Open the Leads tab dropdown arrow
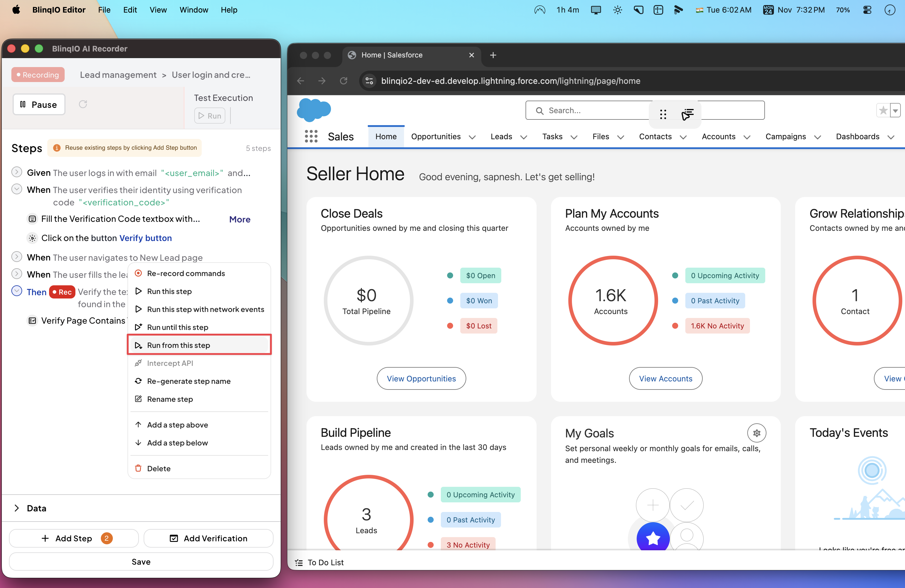Screen dimensions: 905x588 click(524, 137)
